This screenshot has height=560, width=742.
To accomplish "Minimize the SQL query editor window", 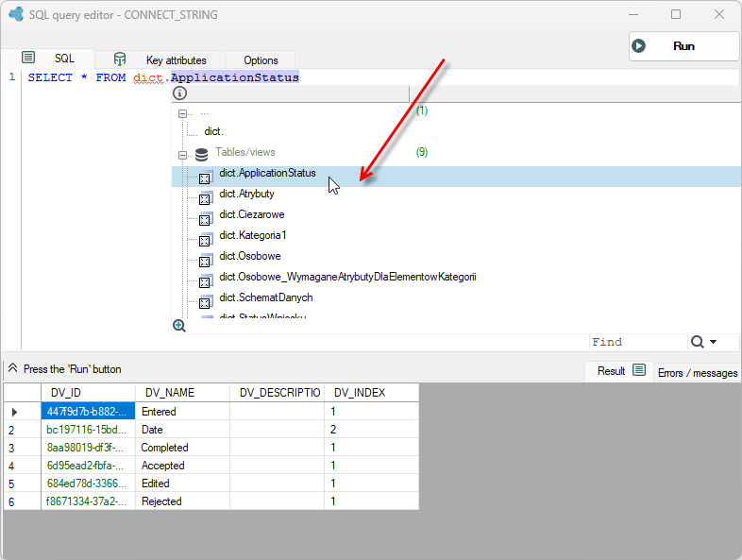I will (633, 14).
